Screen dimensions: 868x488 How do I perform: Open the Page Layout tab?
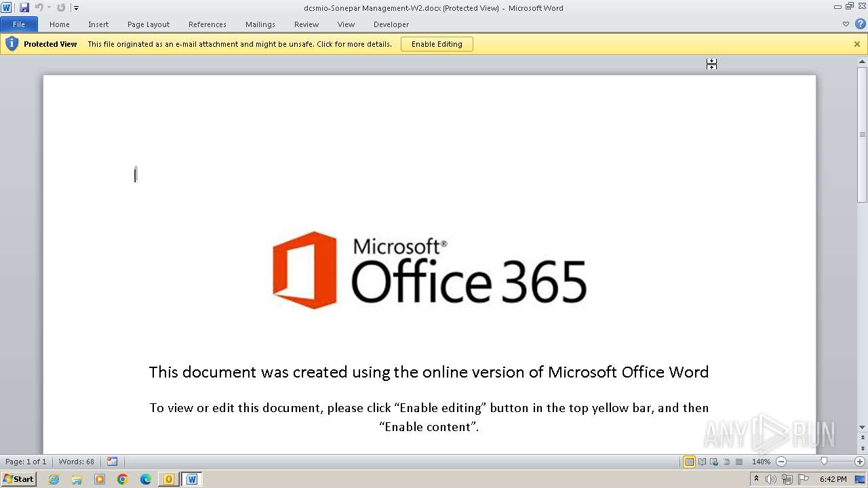[x=149, y=24]
